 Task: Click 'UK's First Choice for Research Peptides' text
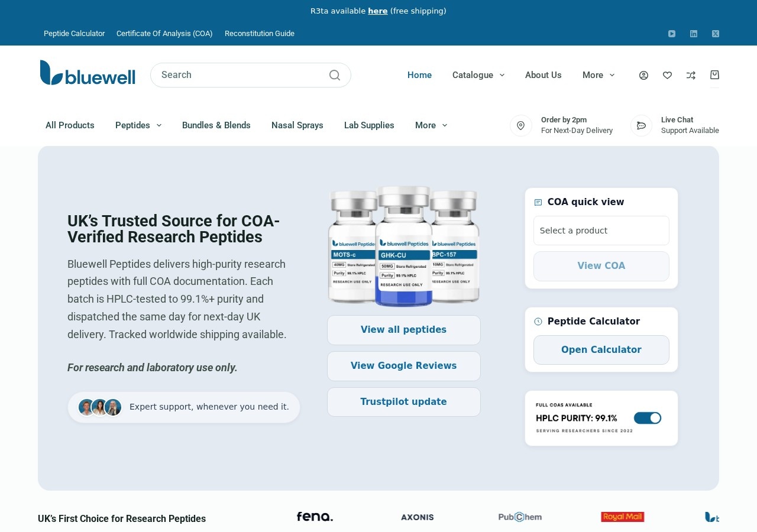122,519
